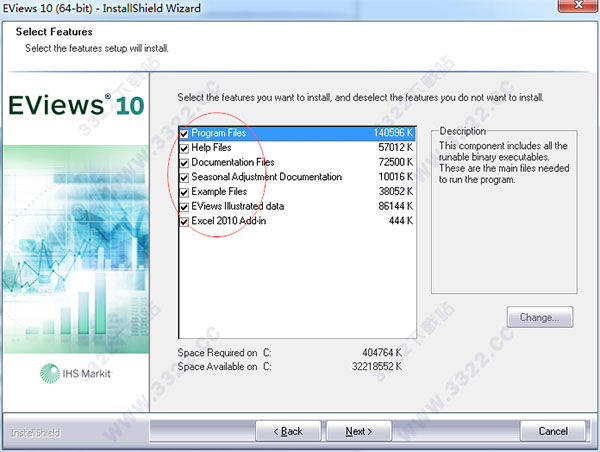
Task: Click the 86144 K size value
Action: pyautogui.click(x=396, y=206)
